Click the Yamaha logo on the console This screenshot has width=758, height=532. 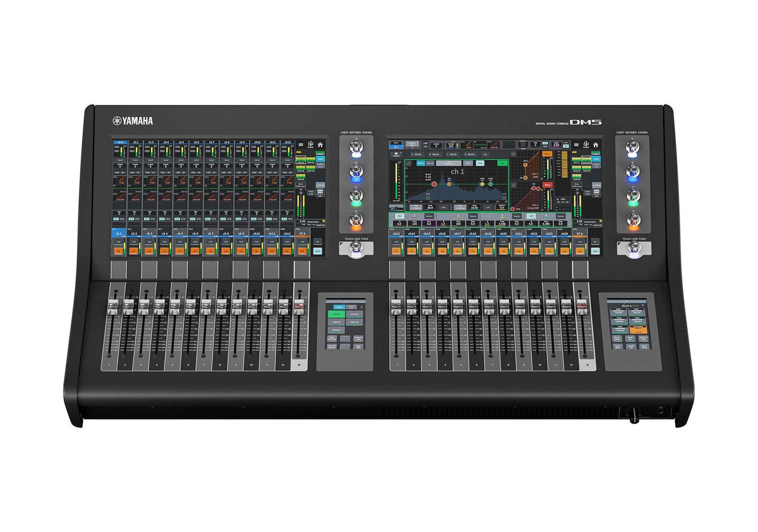[133, 121]
